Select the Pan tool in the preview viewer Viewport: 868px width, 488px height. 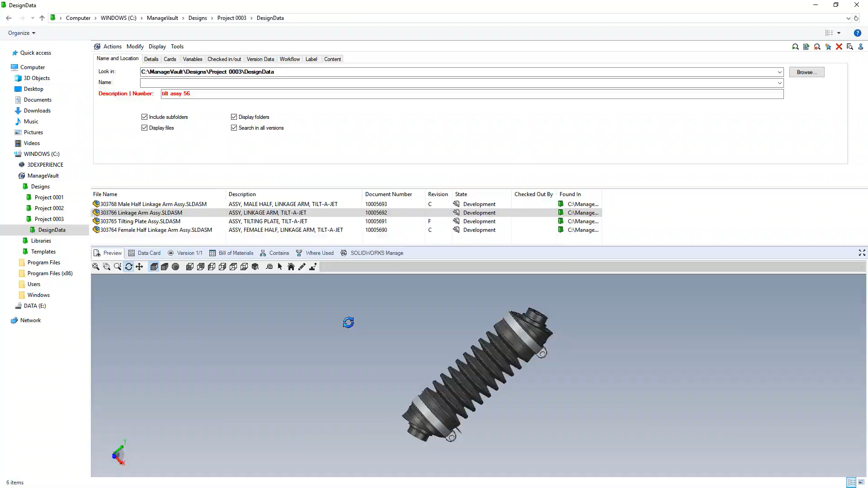tap(139, 267)
